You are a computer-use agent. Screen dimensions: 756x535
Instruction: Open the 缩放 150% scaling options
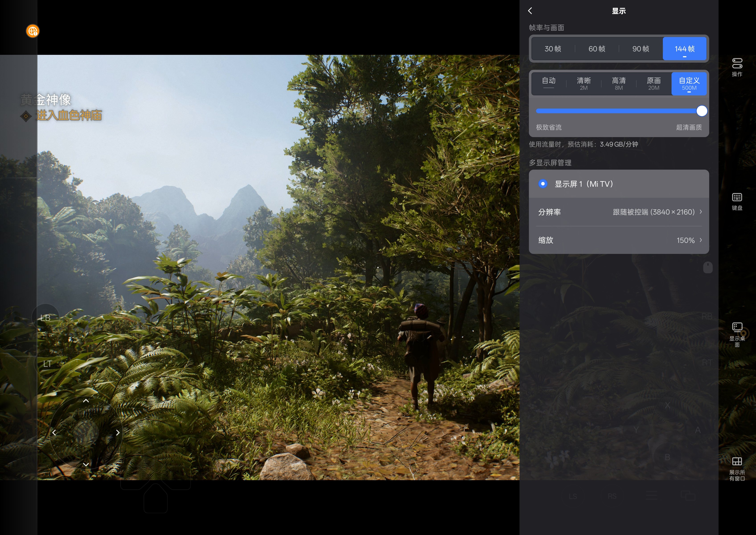tap(619, 240)
